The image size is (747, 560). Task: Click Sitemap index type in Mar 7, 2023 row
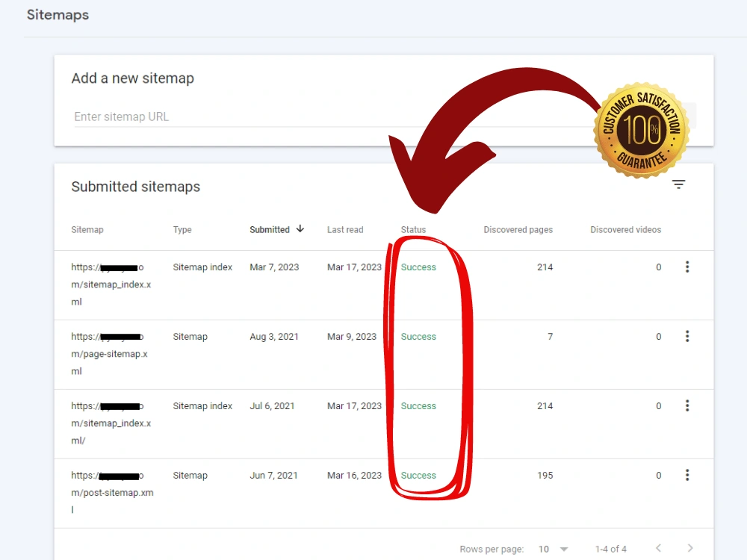tap(202, 267)
